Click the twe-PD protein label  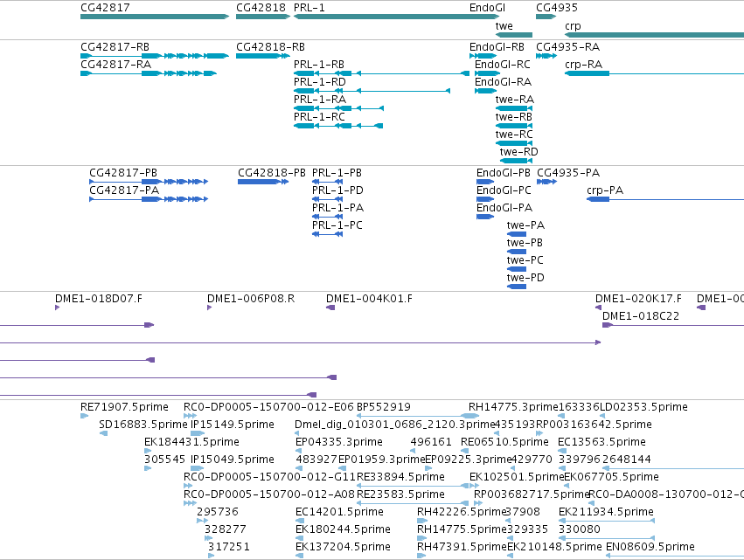525,278
